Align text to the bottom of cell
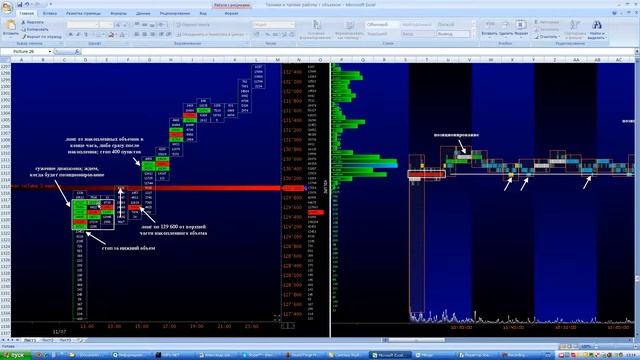This screenshot has width=640, height=360. (x=152, y=24)
